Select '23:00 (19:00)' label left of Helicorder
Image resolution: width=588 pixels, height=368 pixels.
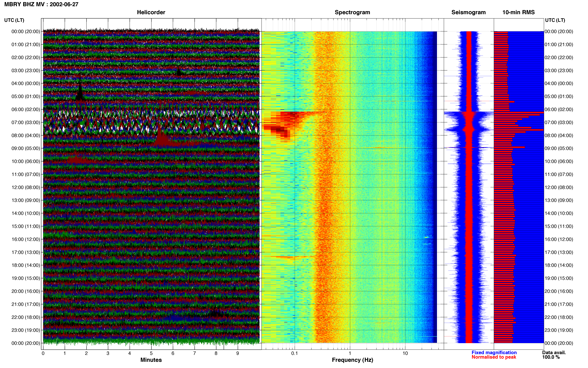26,330
